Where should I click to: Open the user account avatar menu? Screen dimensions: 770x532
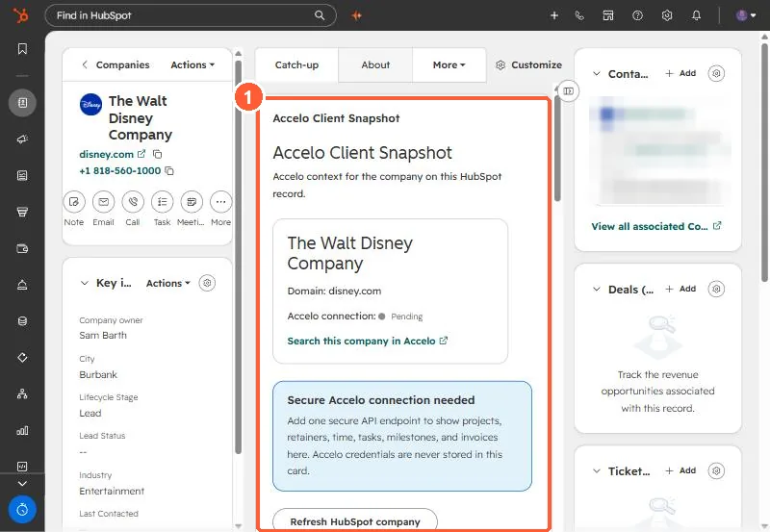(x=745, y=15)
